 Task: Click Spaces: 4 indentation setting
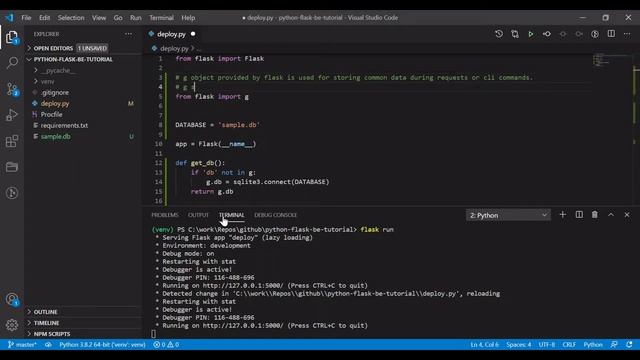click(519, 344)
